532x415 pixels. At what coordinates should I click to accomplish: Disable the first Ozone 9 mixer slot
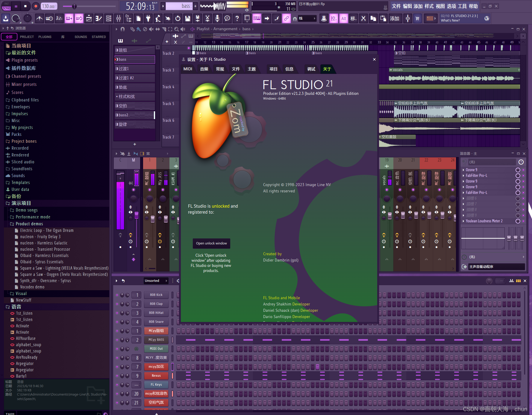click(518, 170)
